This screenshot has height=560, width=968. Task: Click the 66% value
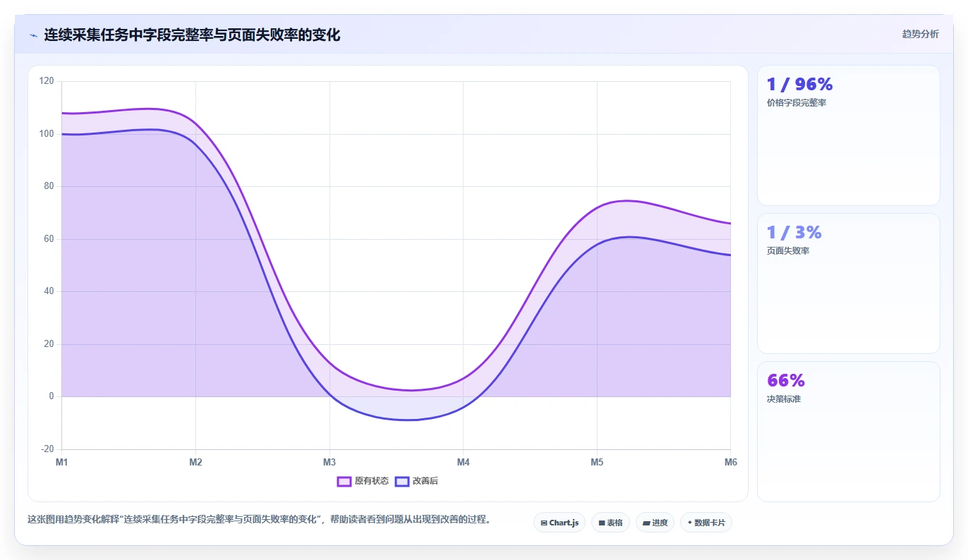tap(785, 381)
